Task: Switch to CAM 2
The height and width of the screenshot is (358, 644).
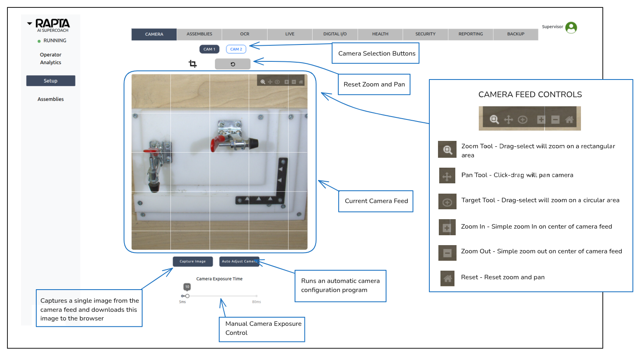Action: tap(236, 49)
